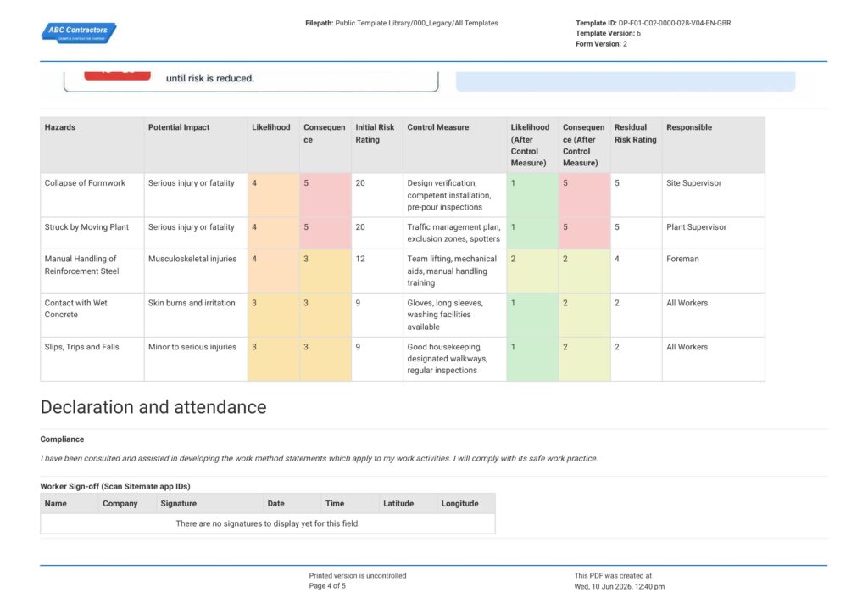Select the Contact with Wet Concrete hazard
Screen dimensions: 868x615
click(x=92, y=315)
